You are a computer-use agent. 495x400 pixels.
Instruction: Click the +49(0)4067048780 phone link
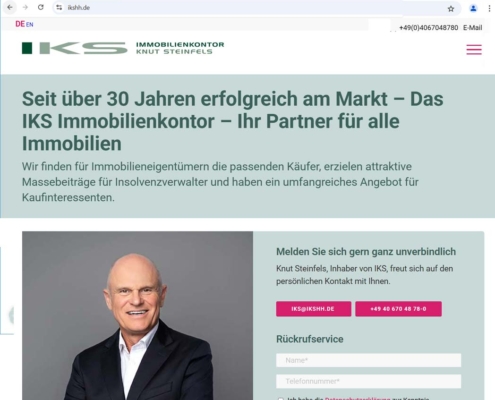pyautogui.click(x=428, y=28)
